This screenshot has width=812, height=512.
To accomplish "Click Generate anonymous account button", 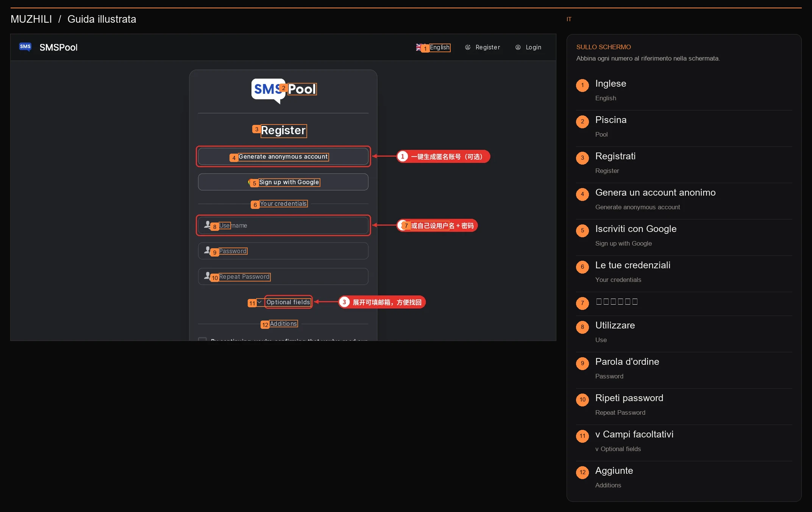I will pyautogui.click(x=283, y=156).
